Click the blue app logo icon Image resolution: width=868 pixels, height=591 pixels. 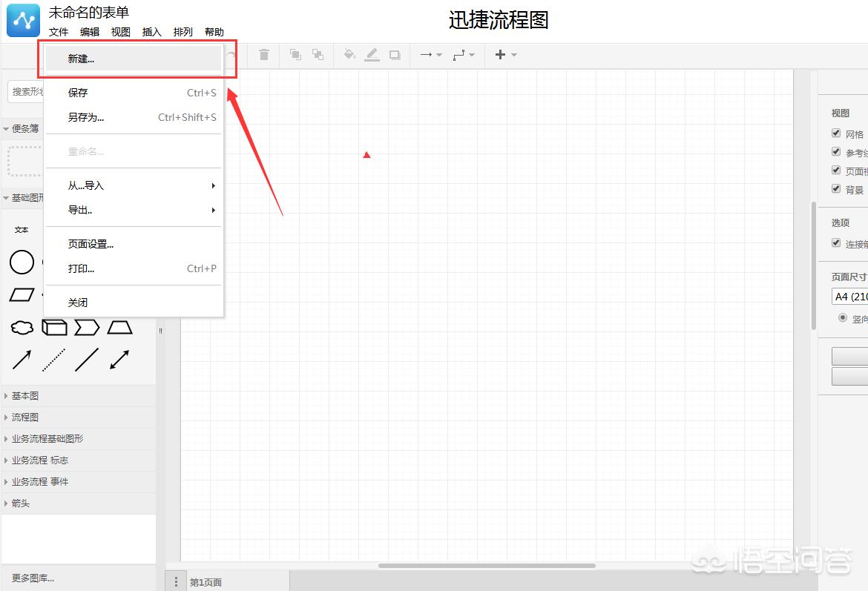coord(23,21)
